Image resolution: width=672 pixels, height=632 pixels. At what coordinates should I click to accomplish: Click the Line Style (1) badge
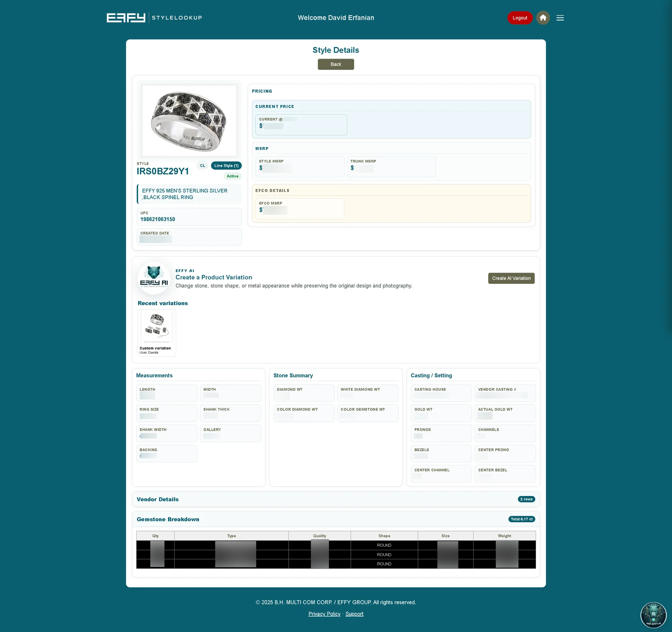coord(226,165)
